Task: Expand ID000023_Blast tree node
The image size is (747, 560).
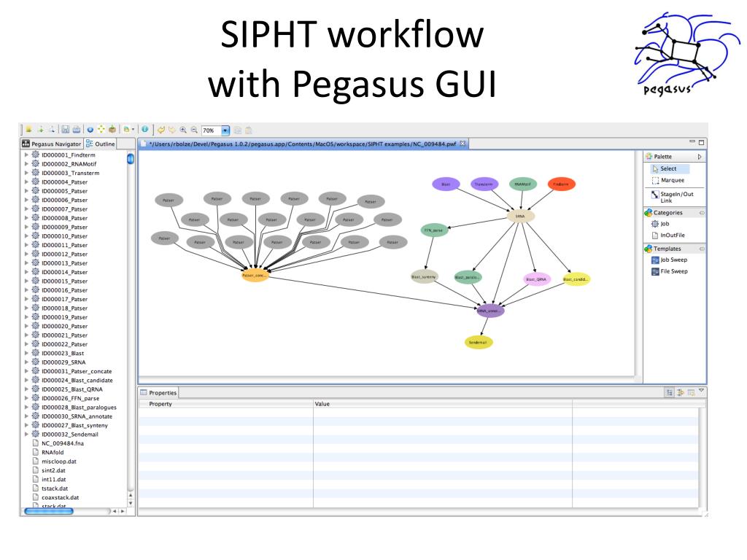Action: (26, 354)
